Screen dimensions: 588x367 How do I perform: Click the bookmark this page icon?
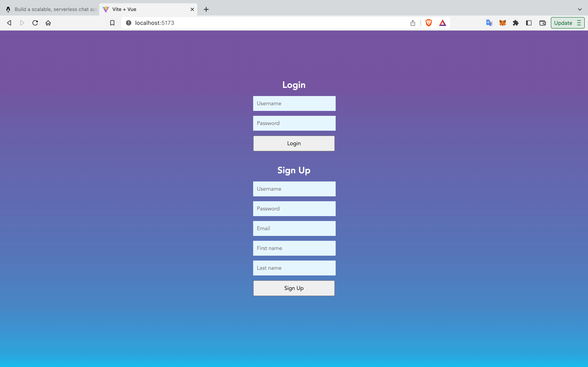112,23
